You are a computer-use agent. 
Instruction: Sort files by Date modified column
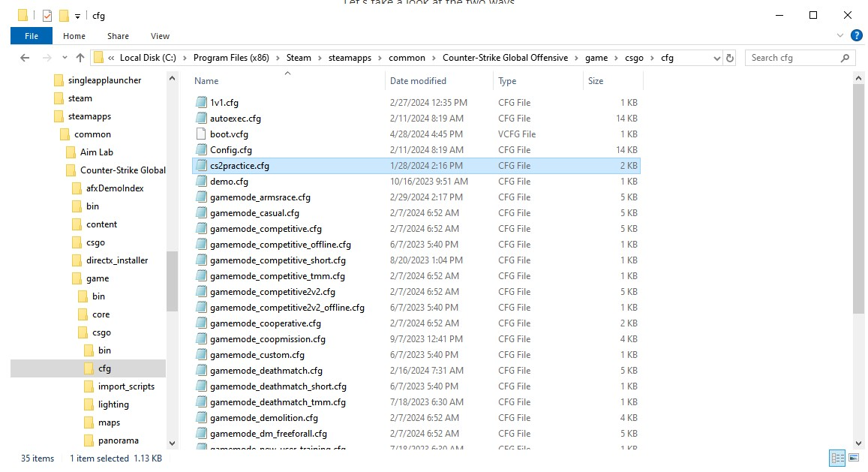pyautogui.click(x=418, y=81)
